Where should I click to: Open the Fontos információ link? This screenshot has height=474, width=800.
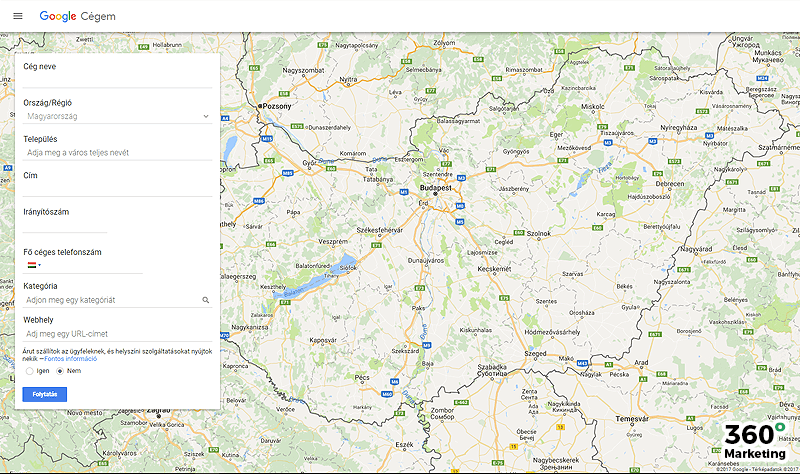[70, 359]
